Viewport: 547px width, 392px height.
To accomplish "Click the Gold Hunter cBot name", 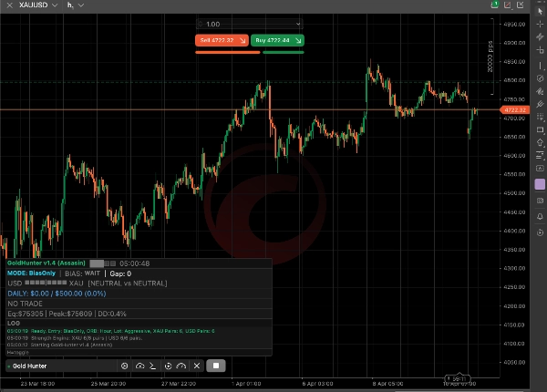I will [30, 366].
